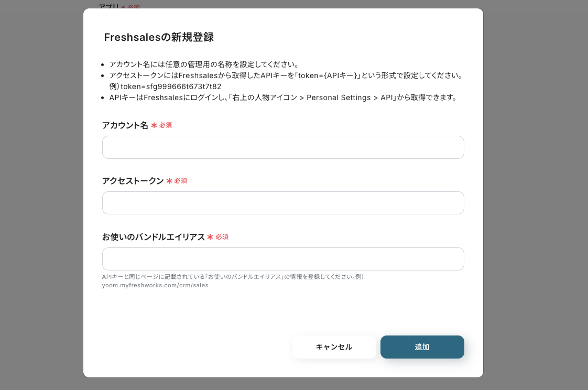
Task: Click the Freshsalesの新規登録 dialog heading
Action: tap(159, 37)
